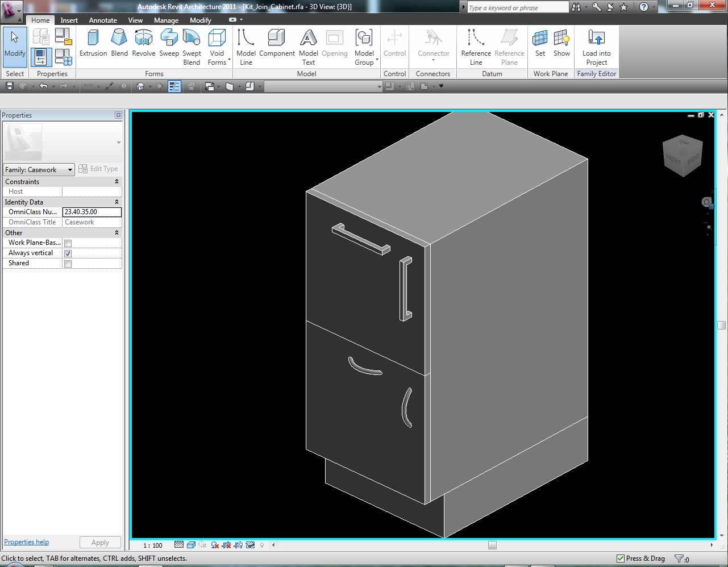Click the Properties panel label in ribbon

tap(52, 74)
